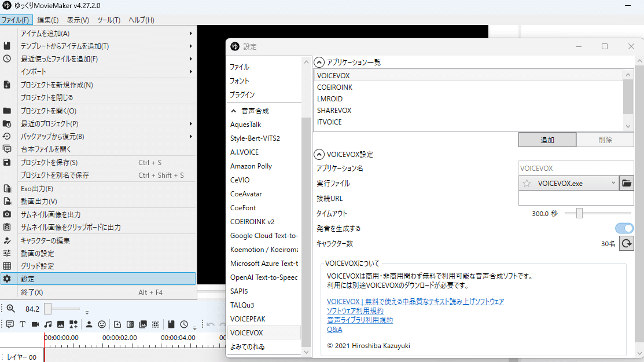Open the フォント settings page
This screenshot has width=644, height=362.
264,81
